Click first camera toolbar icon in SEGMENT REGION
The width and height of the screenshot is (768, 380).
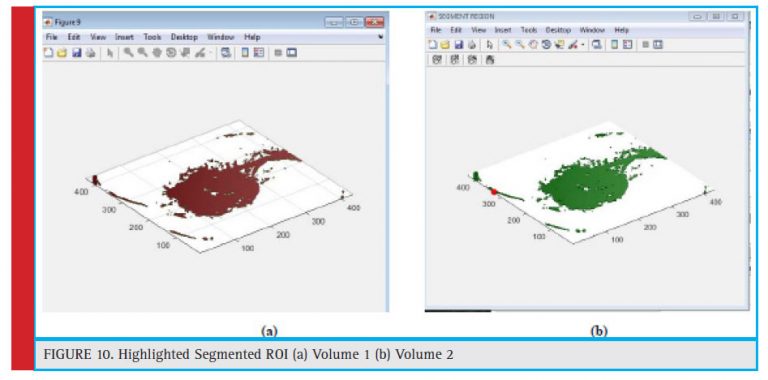pos(437,59)
